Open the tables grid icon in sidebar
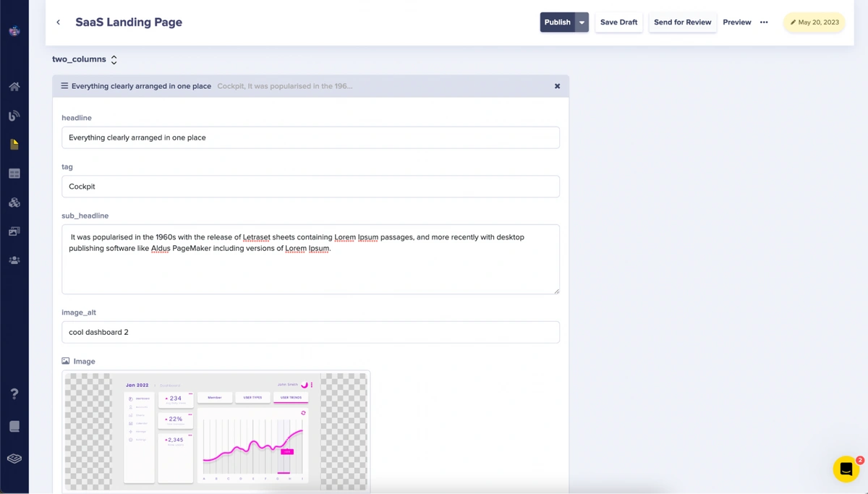 pyautogui.click(x=14, y=174)
